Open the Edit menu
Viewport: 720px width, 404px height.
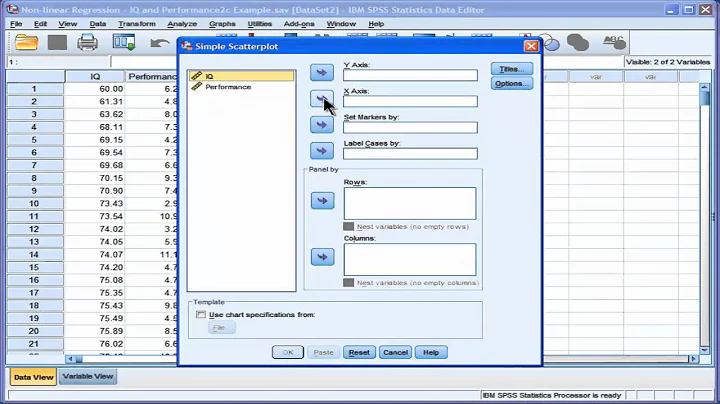pos(40,24)
